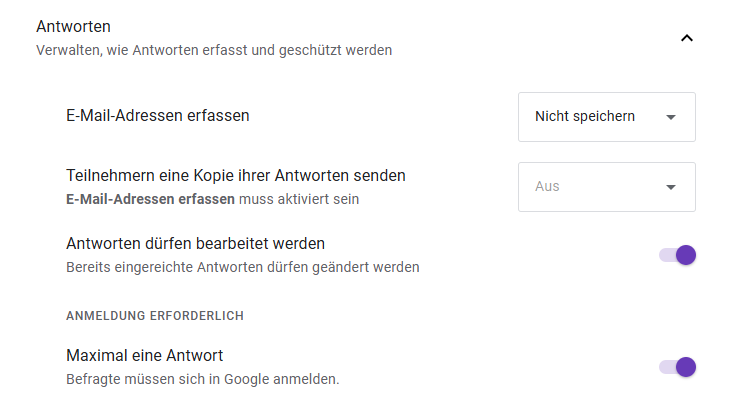729x414 pixels.
Task: Click the arrow icon beside Aus
Action: (671, 187)
